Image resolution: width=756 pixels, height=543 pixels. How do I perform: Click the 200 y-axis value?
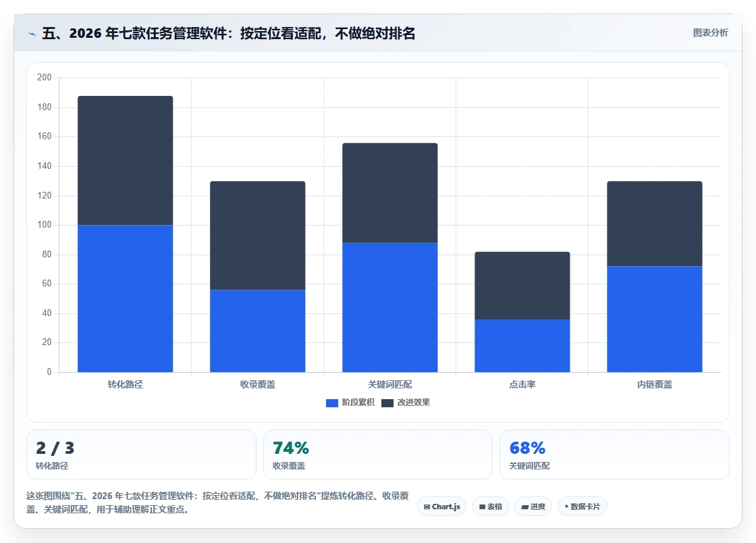(x=45, y=78)
